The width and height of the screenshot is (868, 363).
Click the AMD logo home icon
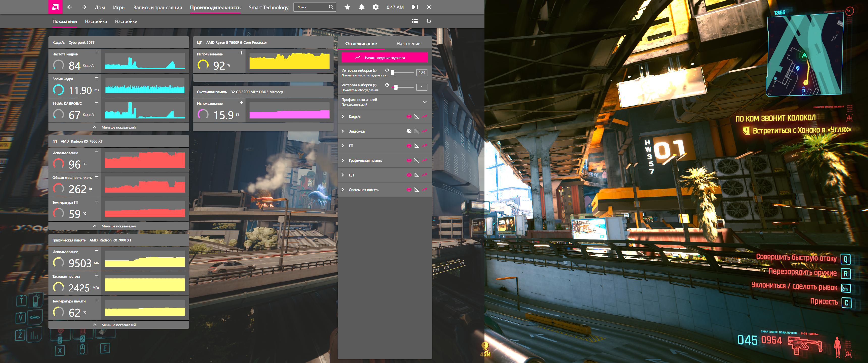pos(55,7)
